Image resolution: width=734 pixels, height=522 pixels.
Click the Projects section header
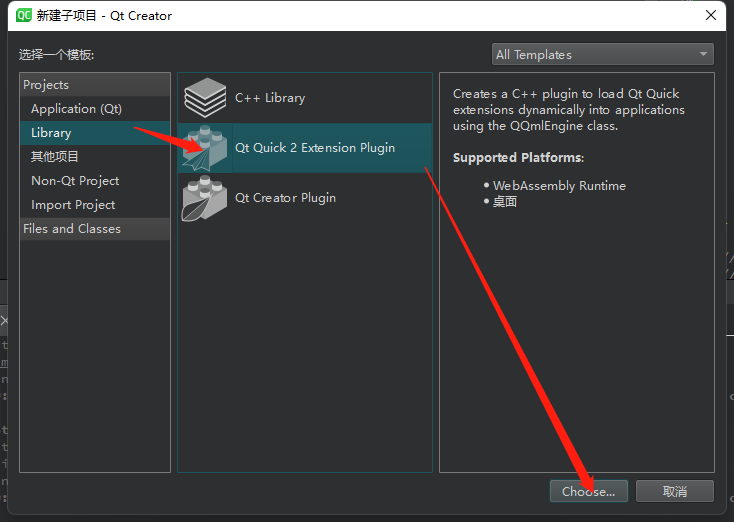[95, 85]
